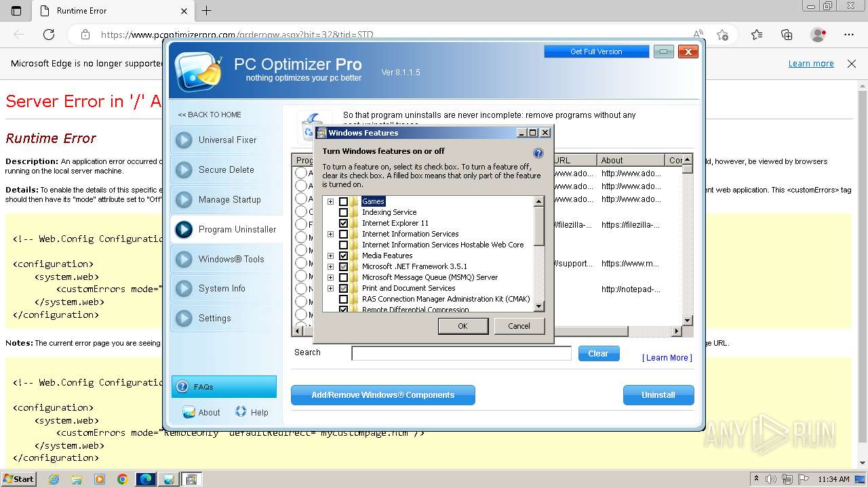The width and height of the screenshot is (868, 488).
Task: Click the volume icon in the system tray
Action: (771, 479)
